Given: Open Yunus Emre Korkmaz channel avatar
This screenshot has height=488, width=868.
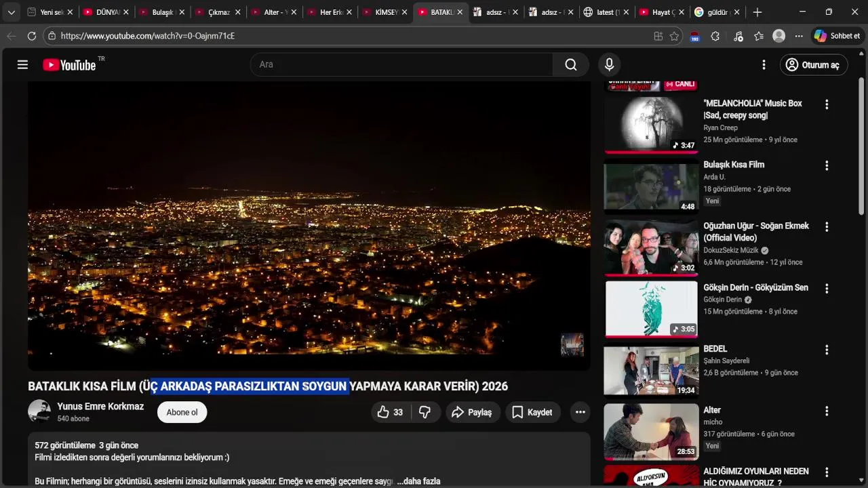Looking at the screenshot, I should click(39, 411).
